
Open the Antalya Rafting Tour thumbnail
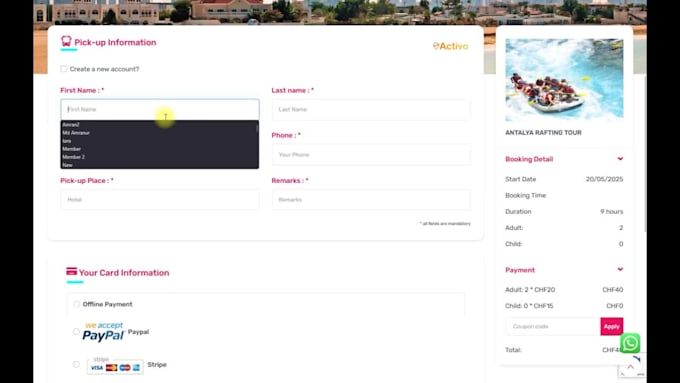pos(564,80)
